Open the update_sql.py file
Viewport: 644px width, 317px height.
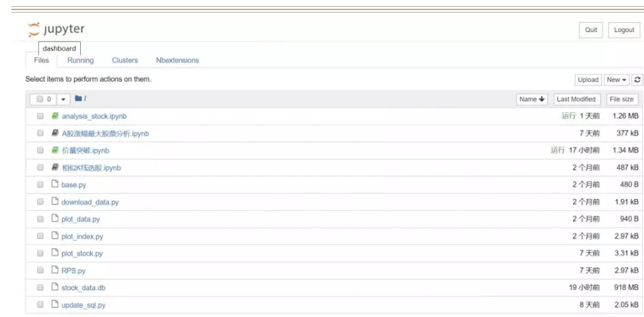(83, 305)
